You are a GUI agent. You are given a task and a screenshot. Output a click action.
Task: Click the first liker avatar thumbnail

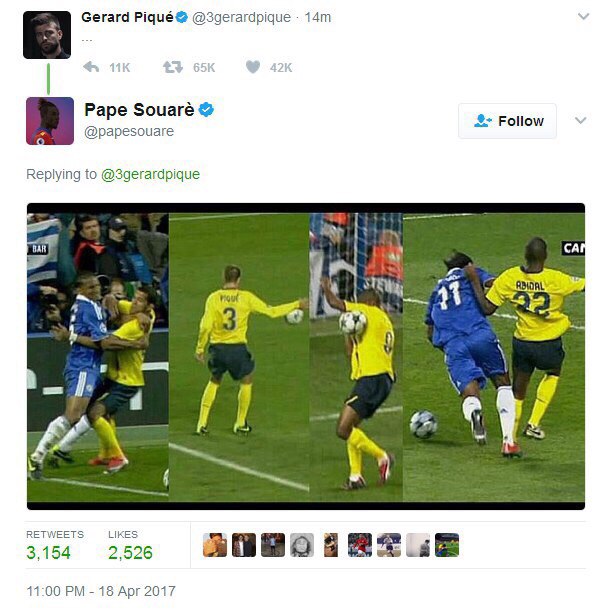(x=215, y=545)
